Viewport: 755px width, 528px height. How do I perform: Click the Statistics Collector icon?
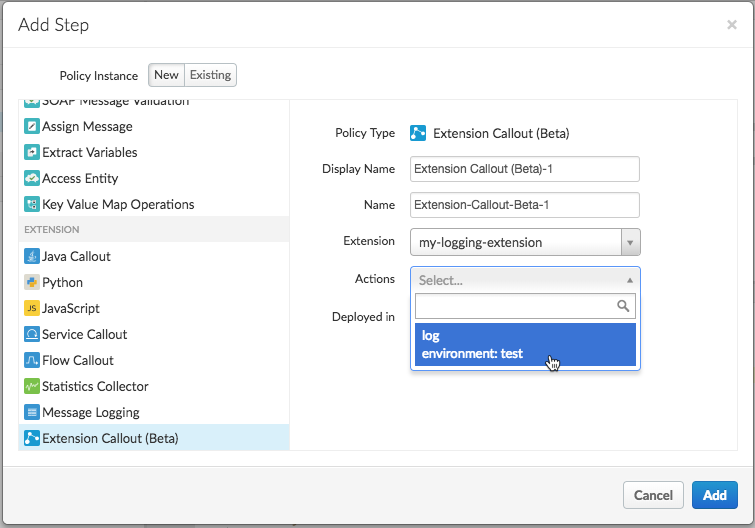click(32, 387)
